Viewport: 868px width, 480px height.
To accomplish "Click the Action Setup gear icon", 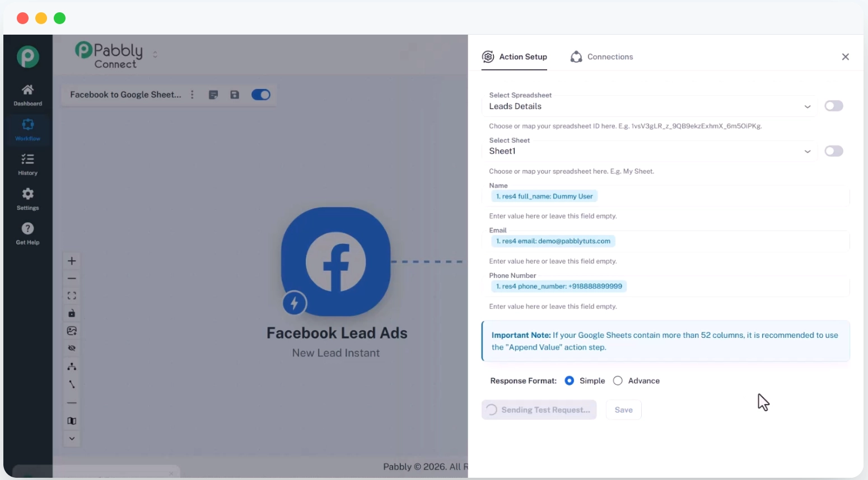I will point(488,57).
